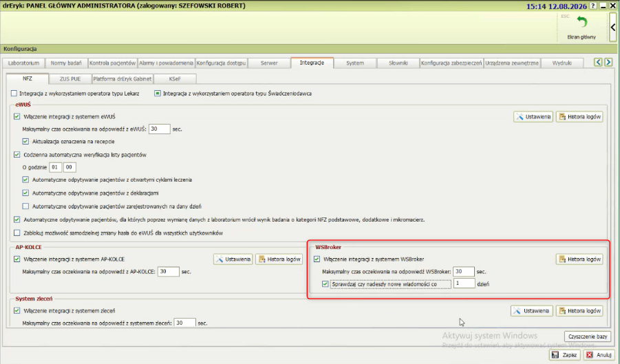This screenshot has width=620, height=364.
Task: Switch to the Wydruki tab
Action: click(562, 63)
